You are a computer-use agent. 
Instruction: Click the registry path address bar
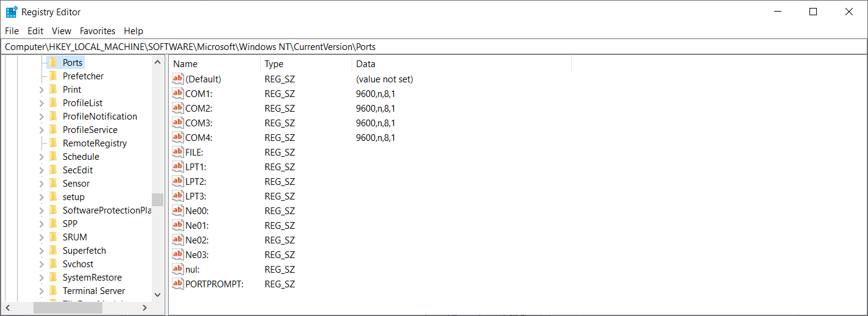pyautogui.click(x=433, y=46)
